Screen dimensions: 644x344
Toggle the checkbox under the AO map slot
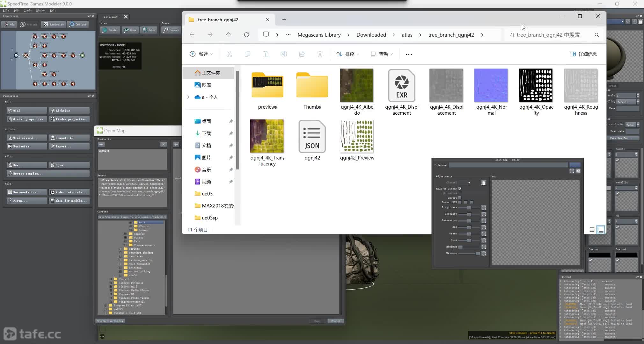pyautogui.click(x=618, y=227)
